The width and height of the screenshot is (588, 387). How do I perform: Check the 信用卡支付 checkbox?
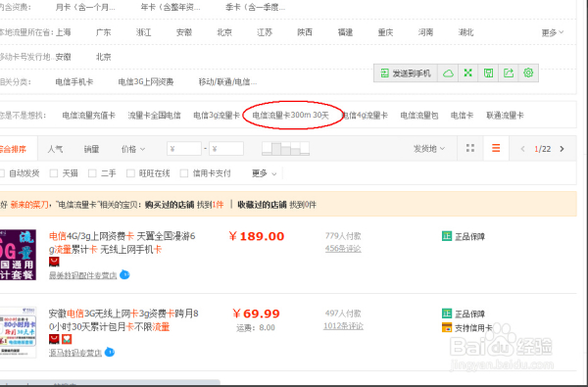[x=184, y=173]
